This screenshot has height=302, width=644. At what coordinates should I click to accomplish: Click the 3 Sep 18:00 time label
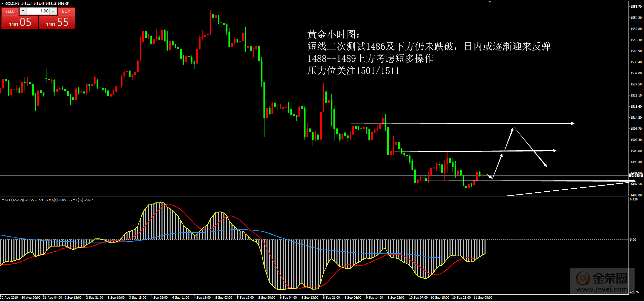pyautogui.click(x=138, y=298)
